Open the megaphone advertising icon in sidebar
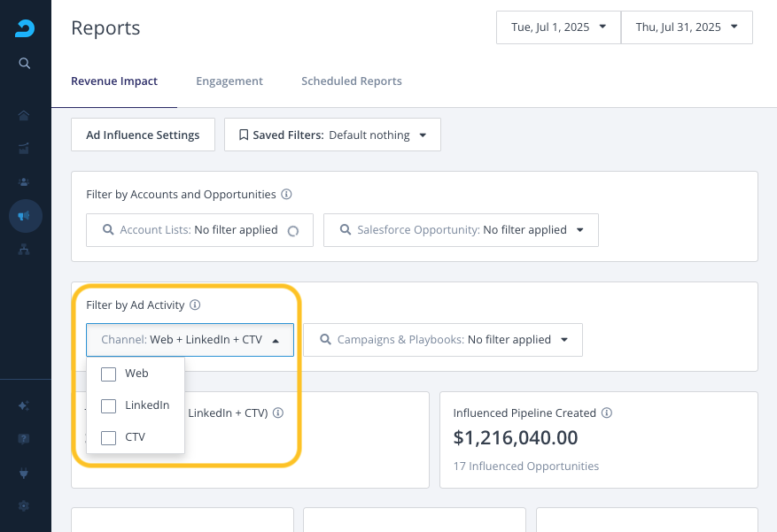777x532 pixels. 25,216
